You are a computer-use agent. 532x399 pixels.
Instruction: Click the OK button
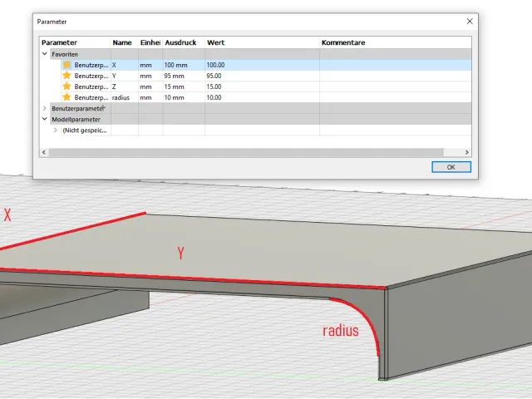pos(451,167)
